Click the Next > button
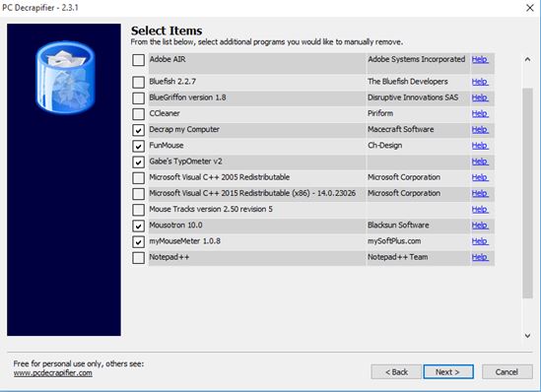The height and width of the screenshot is (392, 541). tap(448, 372)
